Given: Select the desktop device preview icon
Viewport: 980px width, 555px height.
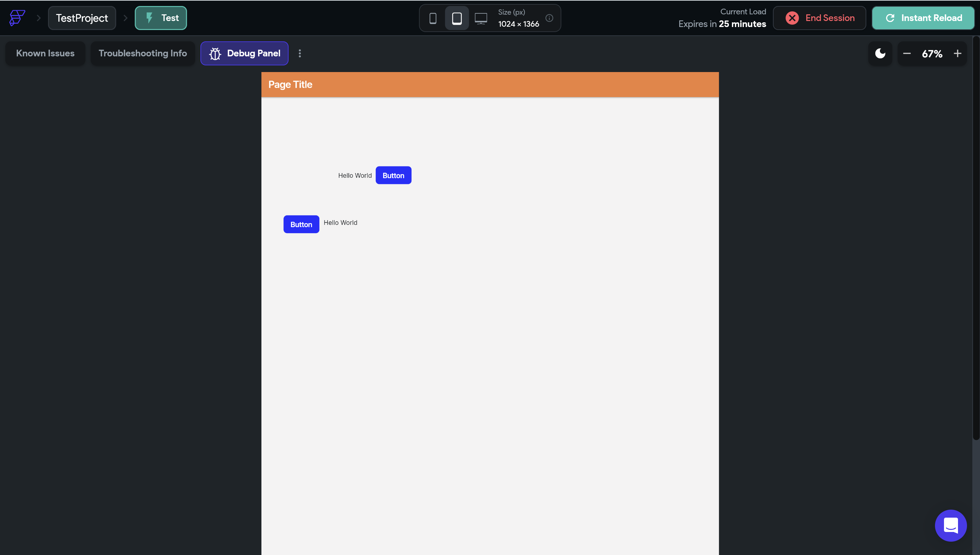Looking at the screenshot, I should [481, 18].
